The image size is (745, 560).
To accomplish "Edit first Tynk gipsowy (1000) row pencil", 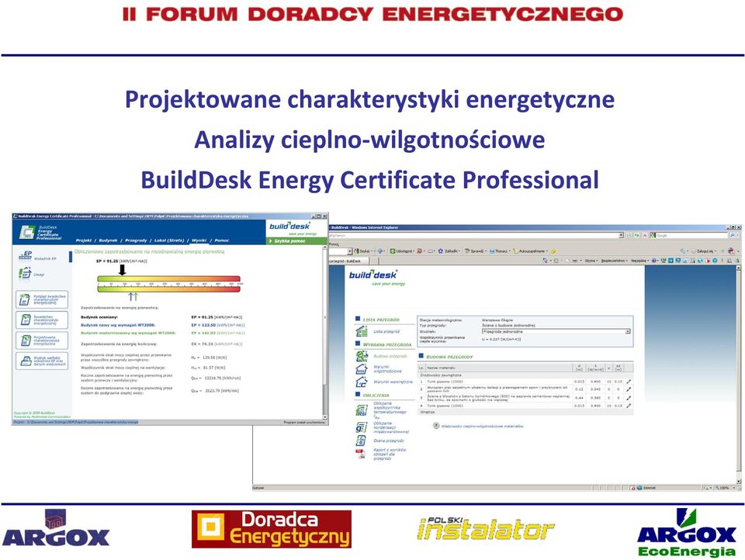I will (x=629, y=382).
